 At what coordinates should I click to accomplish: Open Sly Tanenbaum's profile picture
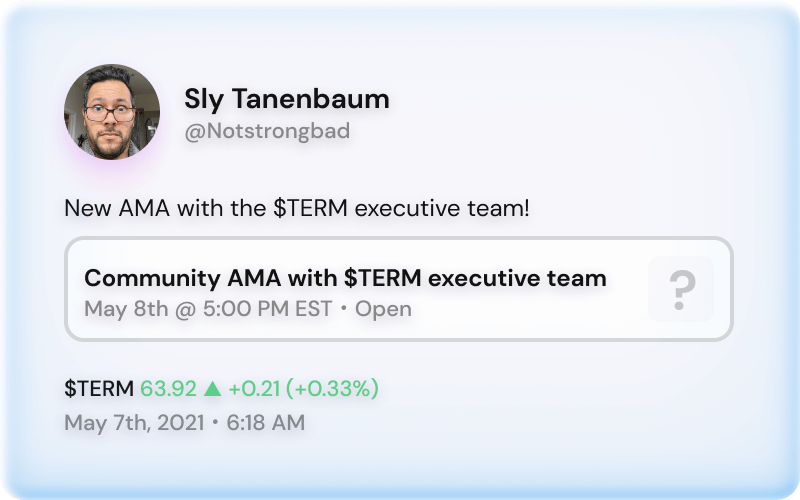tap(112, 112)
